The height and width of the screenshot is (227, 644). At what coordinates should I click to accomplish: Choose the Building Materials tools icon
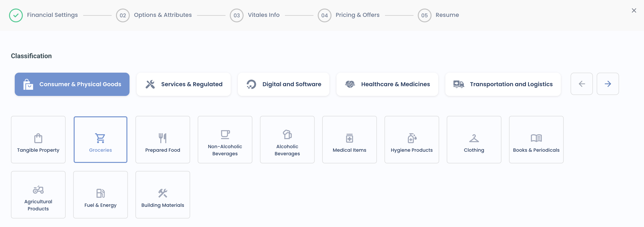tap(163, 193)
